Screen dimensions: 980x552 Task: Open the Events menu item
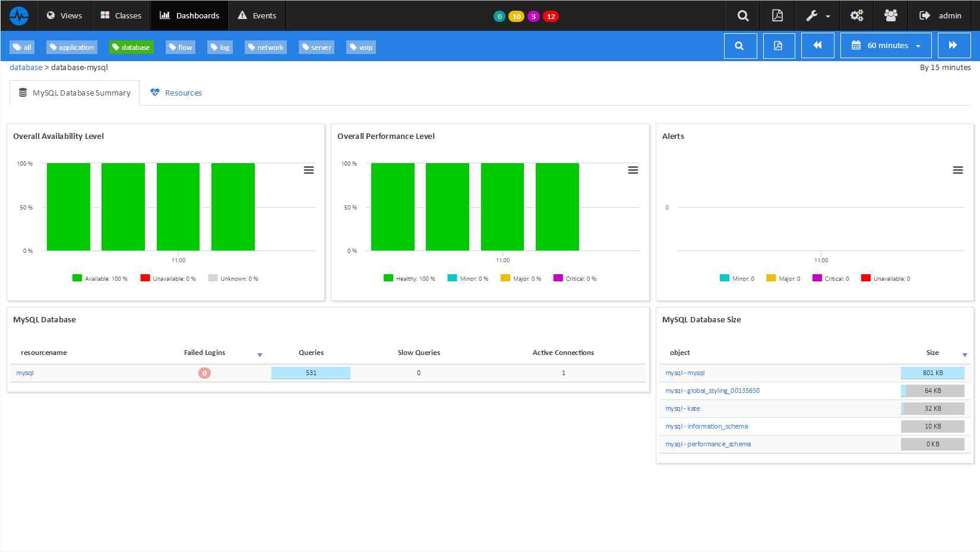(x=256, y=15)
